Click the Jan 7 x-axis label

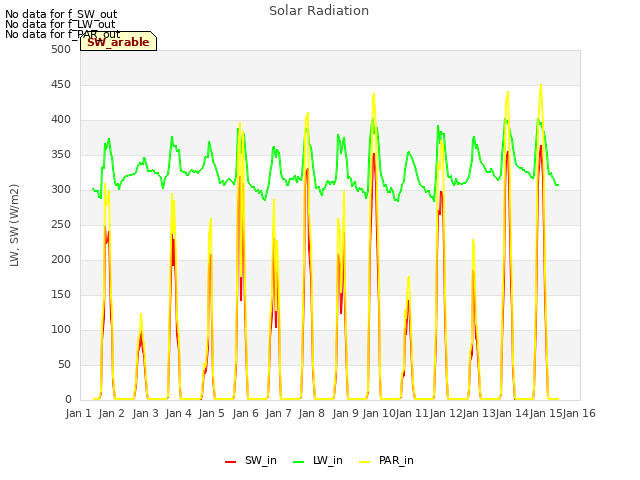278,413
